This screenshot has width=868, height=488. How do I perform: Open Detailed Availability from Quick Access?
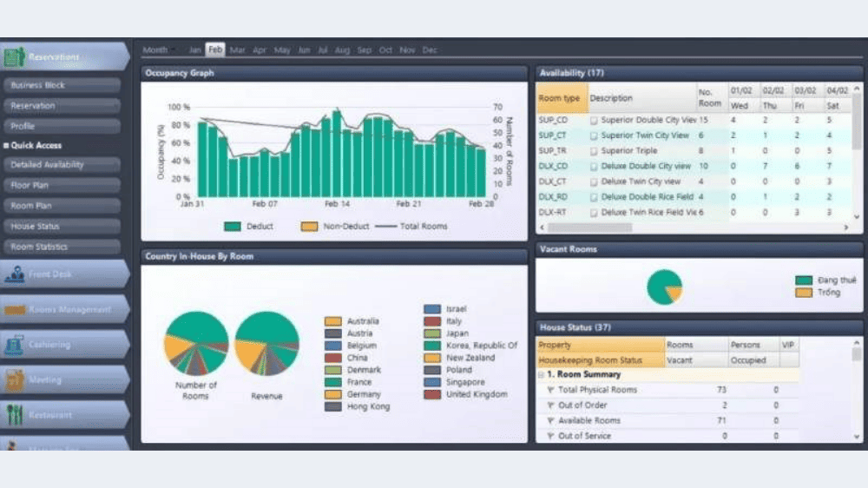(x=61, y=165)
